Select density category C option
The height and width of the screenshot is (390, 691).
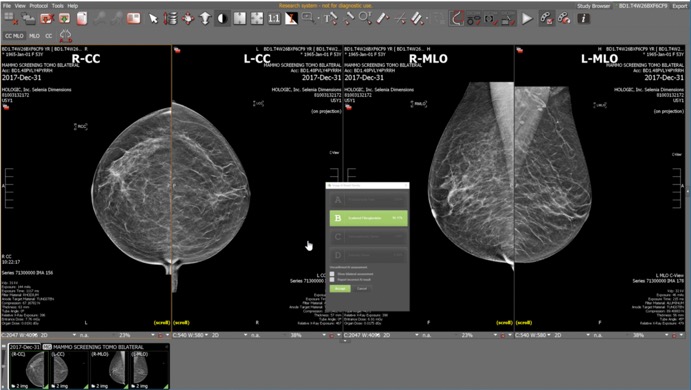368,237
